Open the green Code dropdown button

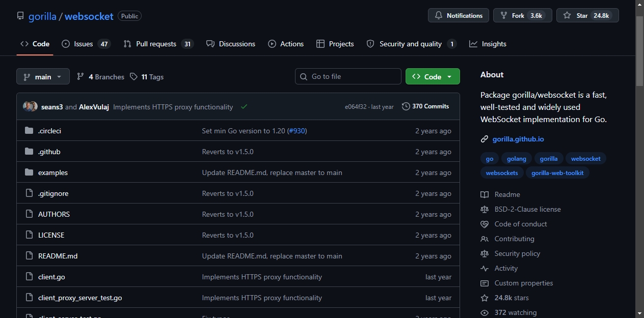(433, 76)
